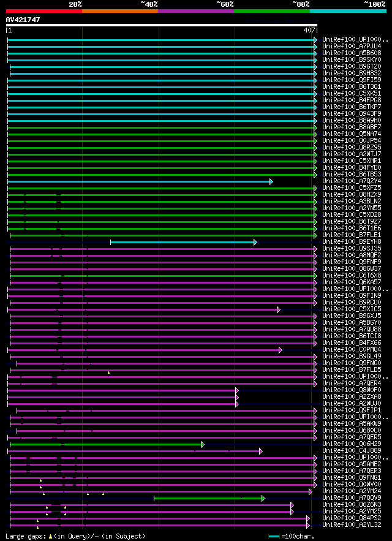Click the orange ~40% identity legend segment
This screenshot has width=392, height=541.
coord(120,11)
